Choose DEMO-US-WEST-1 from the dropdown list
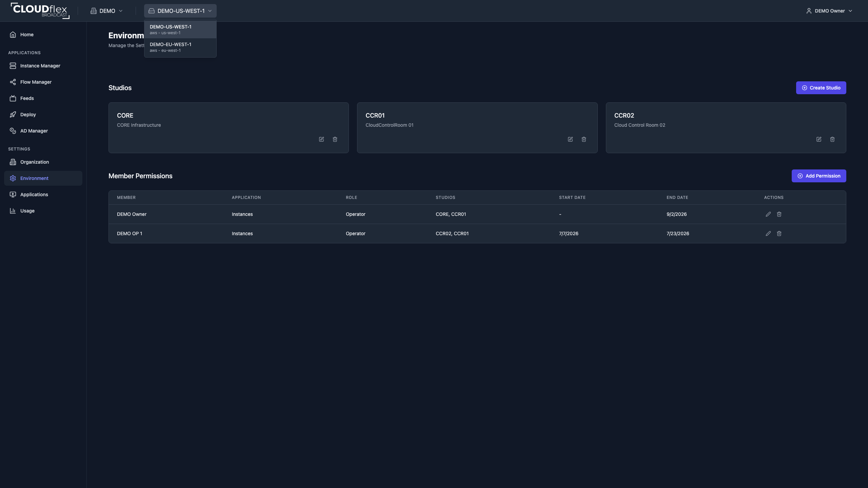 [180, 29]
